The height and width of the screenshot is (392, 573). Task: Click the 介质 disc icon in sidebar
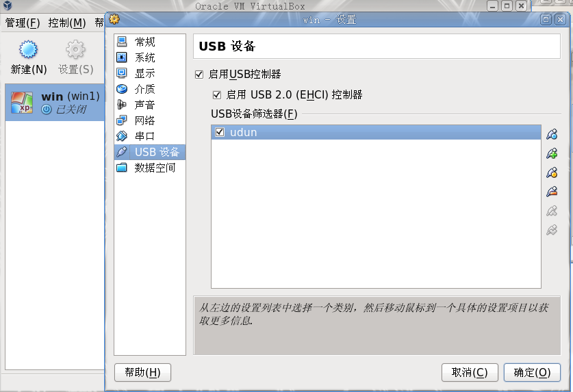coord(122,89)
